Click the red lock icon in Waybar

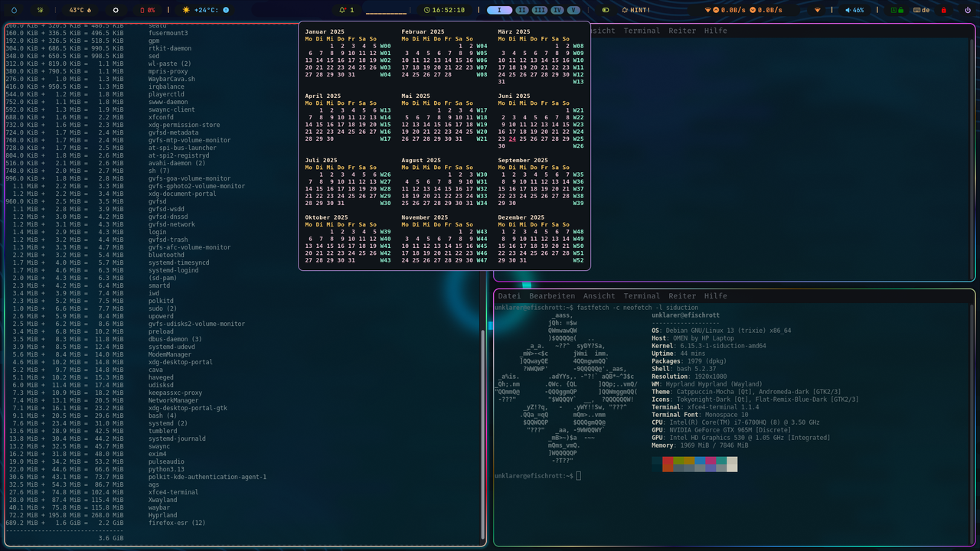pos(943,10)
